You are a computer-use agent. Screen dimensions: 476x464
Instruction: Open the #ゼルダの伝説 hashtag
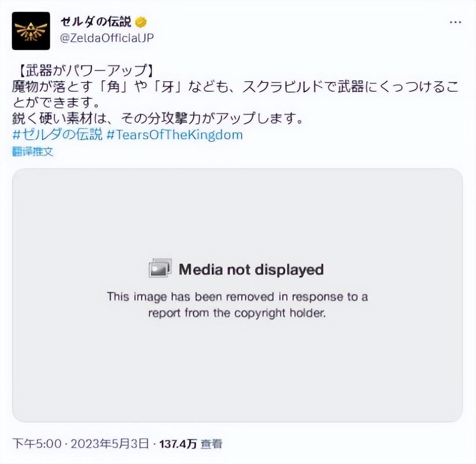click(57, 135)
